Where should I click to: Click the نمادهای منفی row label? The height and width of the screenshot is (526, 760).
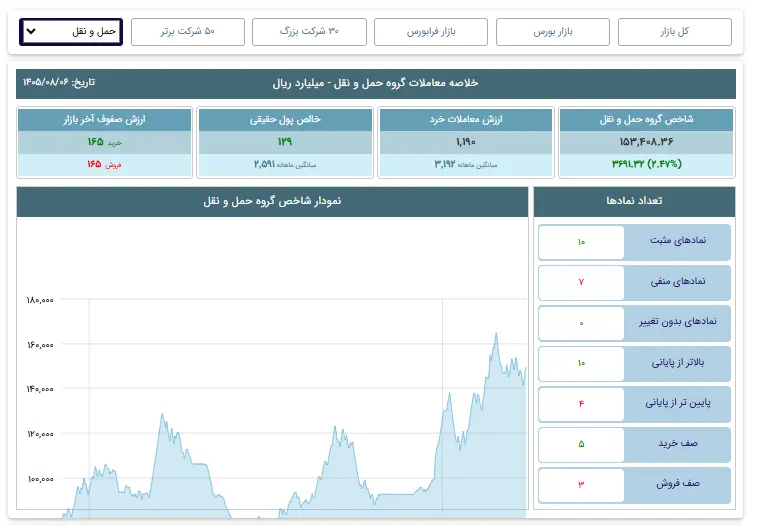[678, 282]
